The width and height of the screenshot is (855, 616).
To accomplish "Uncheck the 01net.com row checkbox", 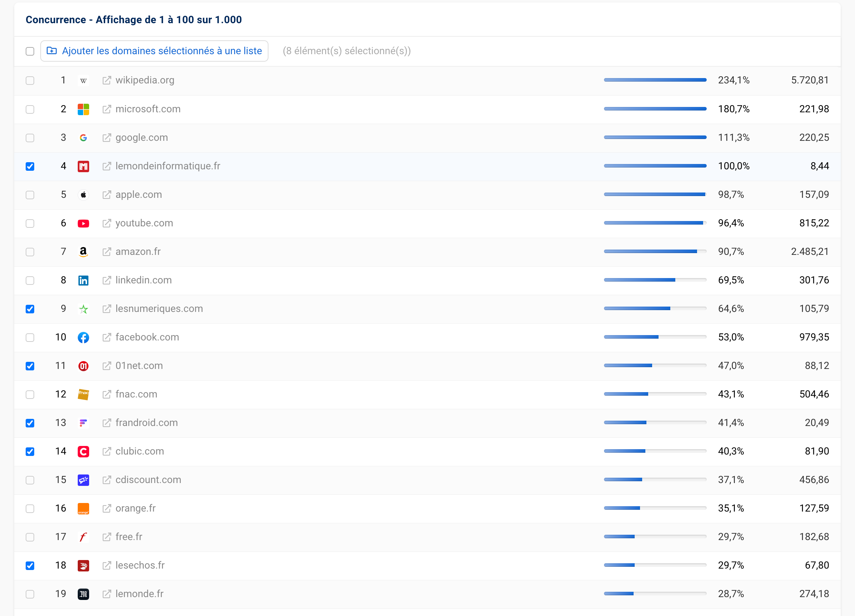I will point(30,366).
